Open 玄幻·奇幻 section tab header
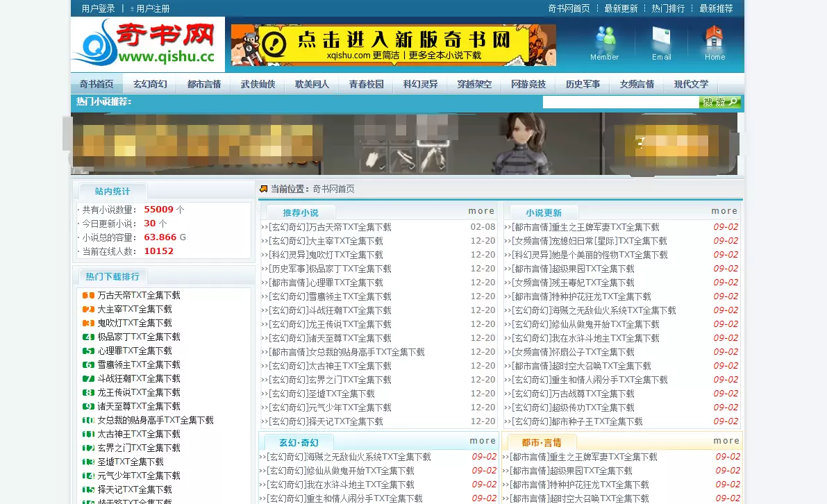827x504 pixels. pos(299,442)
